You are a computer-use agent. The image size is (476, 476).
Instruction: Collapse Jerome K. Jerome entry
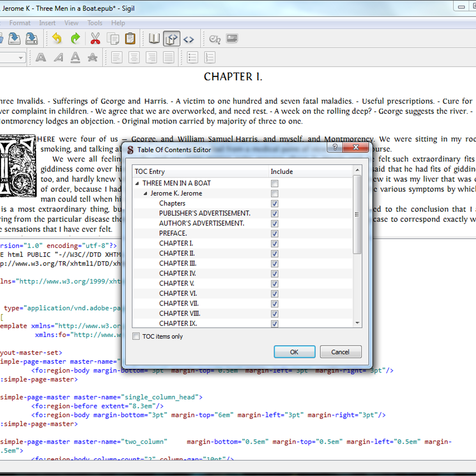click(x=145, y=193)
